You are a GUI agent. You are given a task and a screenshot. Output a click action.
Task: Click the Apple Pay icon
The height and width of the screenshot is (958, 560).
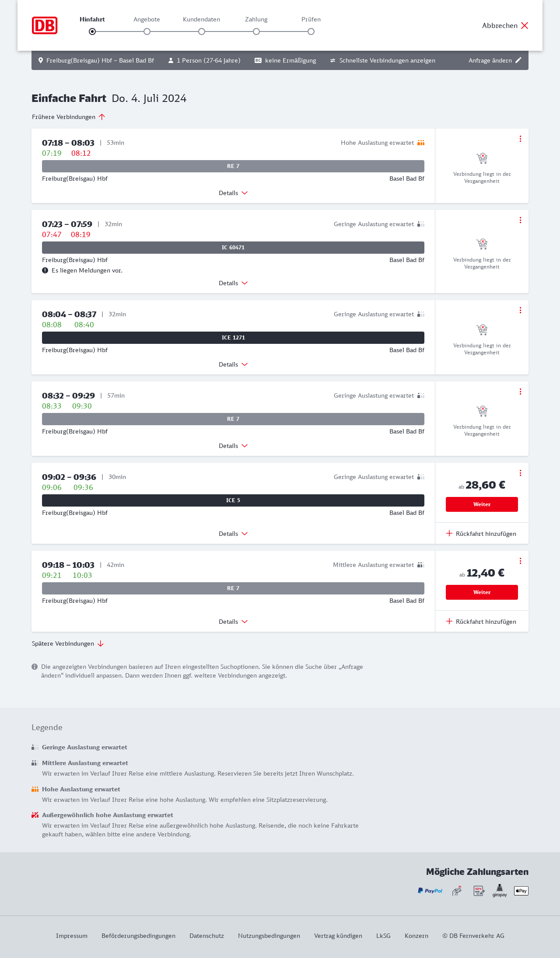(521, 891)
